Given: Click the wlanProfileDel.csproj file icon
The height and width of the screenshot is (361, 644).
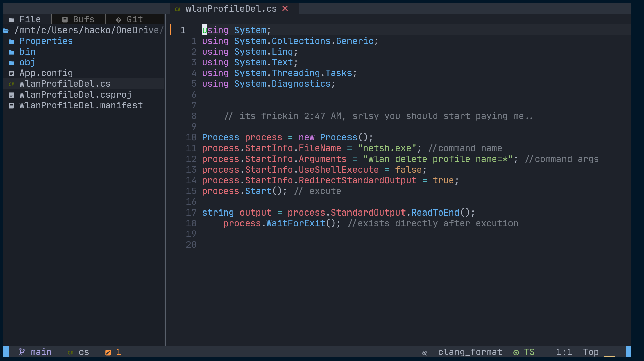Looking at the screenshot, I should pyautogui.click(x=11, y=95).
